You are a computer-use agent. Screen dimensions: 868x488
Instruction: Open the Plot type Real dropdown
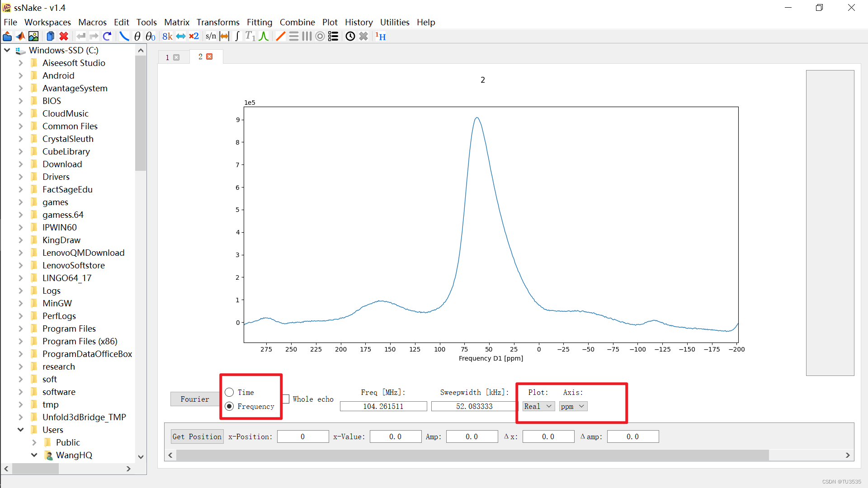(538, 406)
